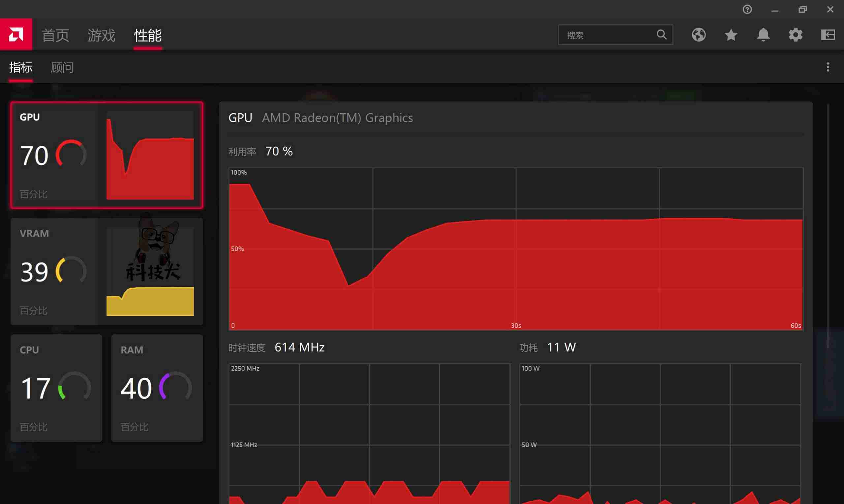Screen dimensions: 844x504
Task: Select the GPU metrics card
Action: click(107, 155)
